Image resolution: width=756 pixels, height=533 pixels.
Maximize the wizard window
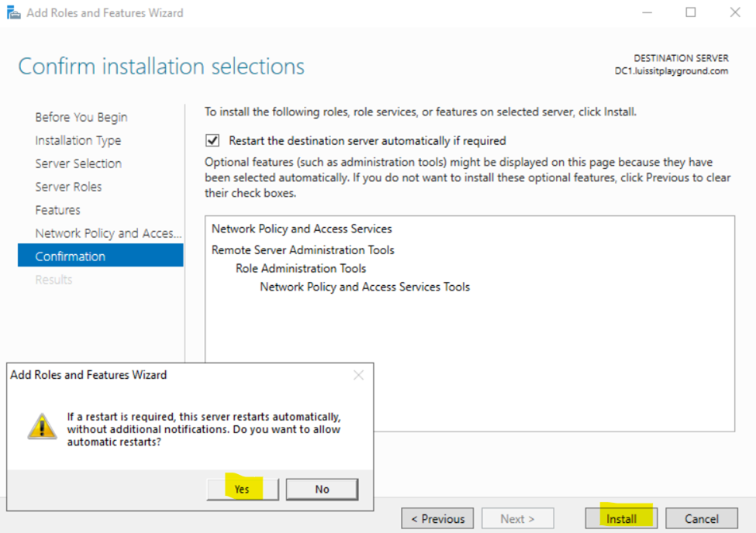pos(690,12)
